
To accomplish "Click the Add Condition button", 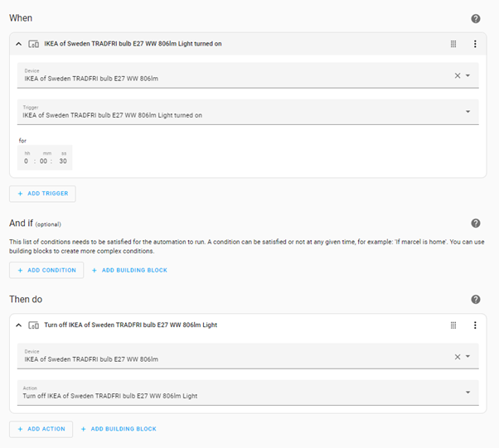I will click(46, 270).
